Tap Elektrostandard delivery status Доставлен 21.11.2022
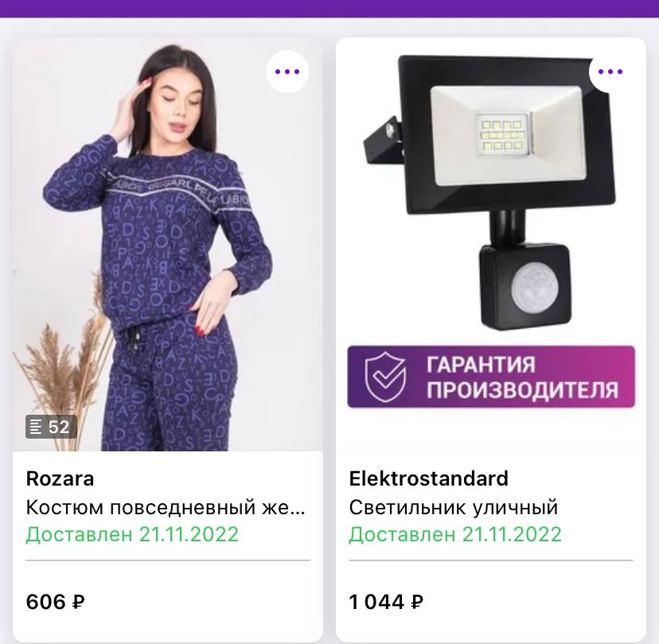Screen dimensions: 659x644 (x=455, y=534)
